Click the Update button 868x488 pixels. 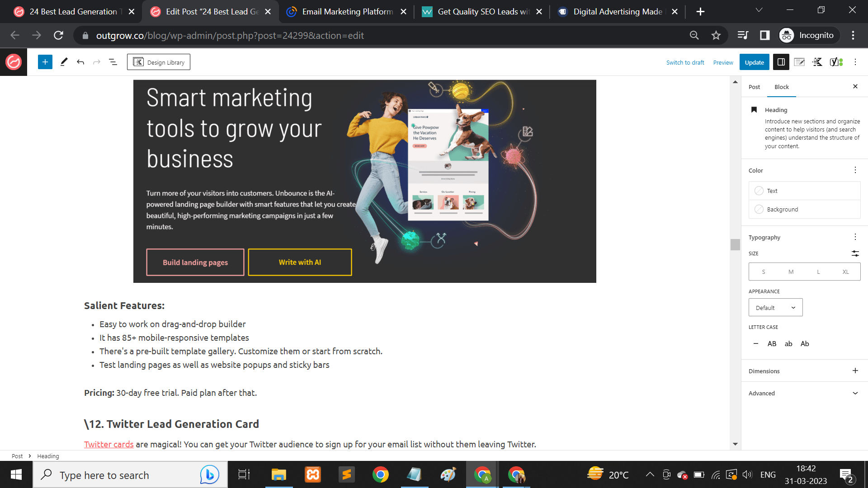[754, 62]
